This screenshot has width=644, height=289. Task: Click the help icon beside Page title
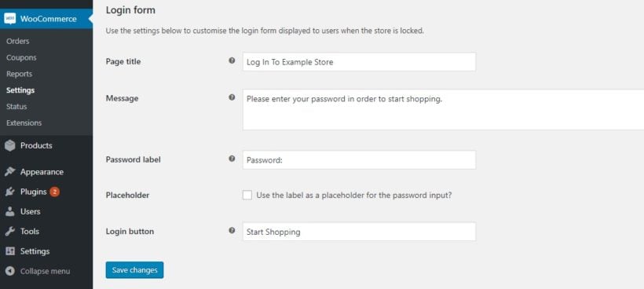pos(232,60)
